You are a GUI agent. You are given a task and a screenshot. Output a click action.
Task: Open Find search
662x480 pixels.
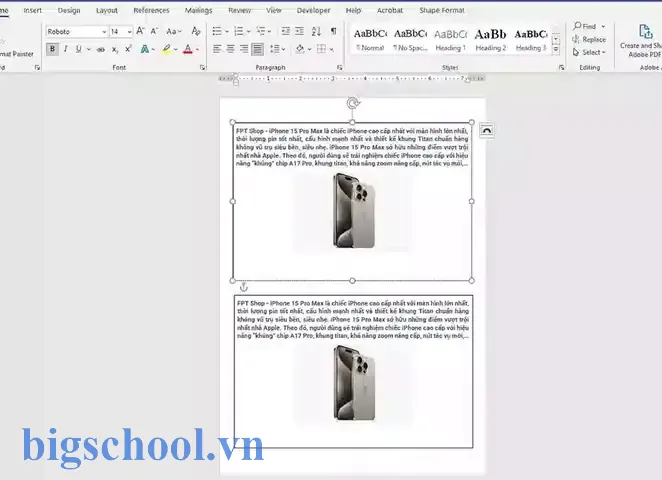pyautogui.click(x=585, y=26)
